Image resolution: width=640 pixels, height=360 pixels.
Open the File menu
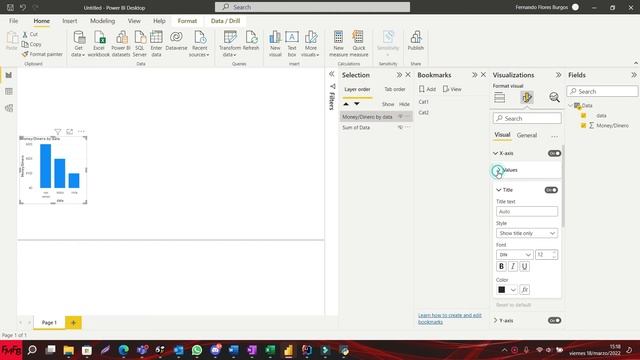[13, 21]
